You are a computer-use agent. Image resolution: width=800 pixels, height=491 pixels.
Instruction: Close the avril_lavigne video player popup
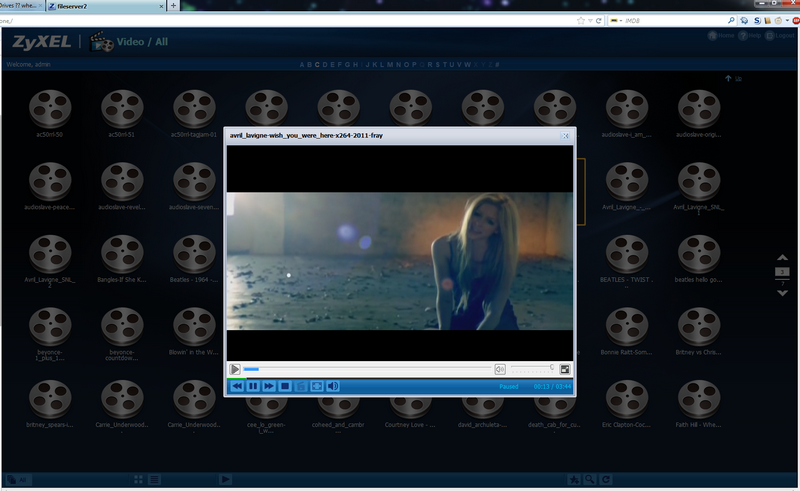click(565, 136)
